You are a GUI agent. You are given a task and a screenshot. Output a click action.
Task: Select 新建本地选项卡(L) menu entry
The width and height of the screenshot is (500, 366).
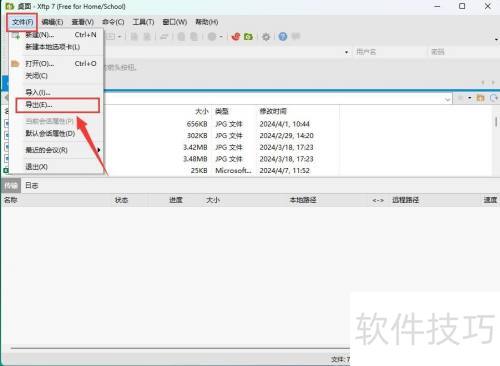[57, 47]
